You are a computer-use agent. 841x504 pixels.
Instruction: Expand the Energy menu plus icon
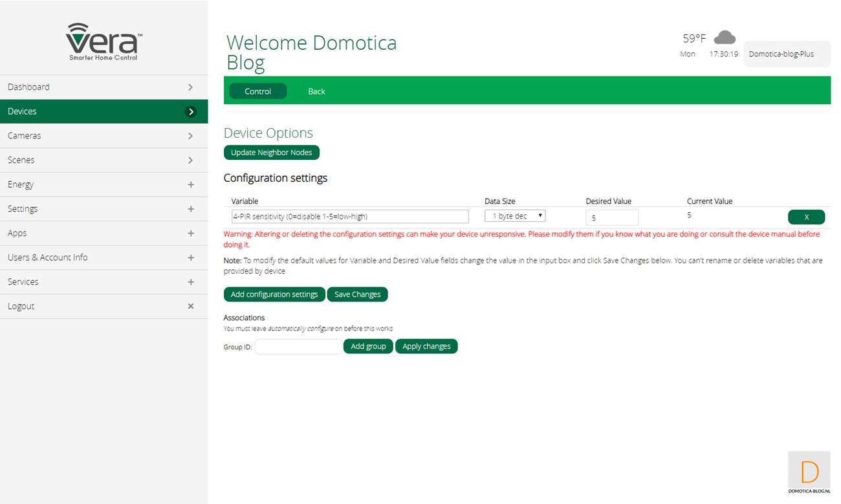(191, 184)
